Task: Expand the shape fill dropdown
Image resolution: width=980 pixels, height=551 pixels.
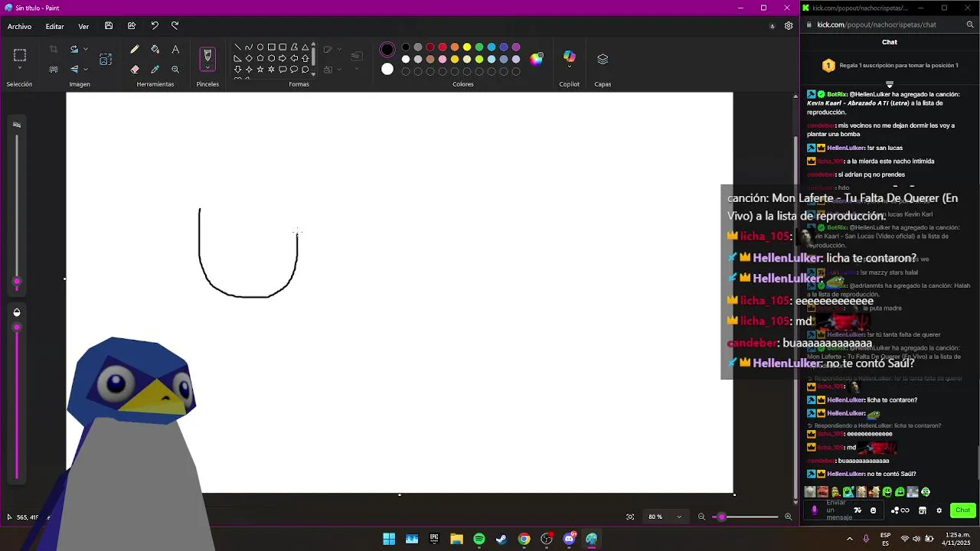Action: [x=338, y=70]
